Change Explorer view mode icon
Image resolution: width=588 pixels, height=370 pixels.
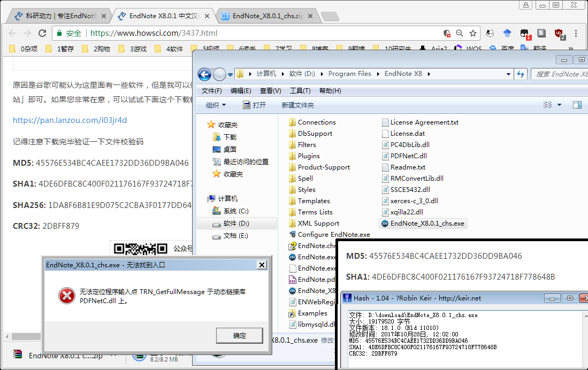(x=547, y=105)
